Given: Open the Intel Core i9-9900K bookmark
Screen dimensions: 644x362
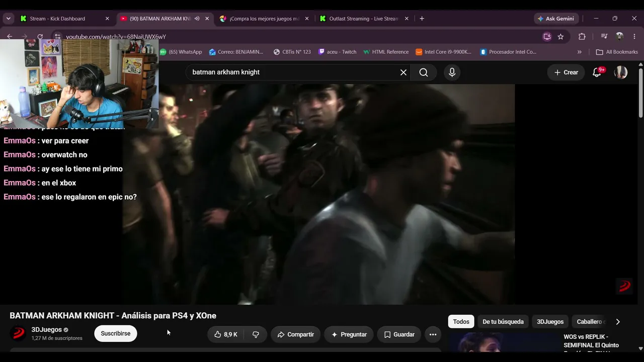Looking at the screenshot, I should tap(443, 52).
